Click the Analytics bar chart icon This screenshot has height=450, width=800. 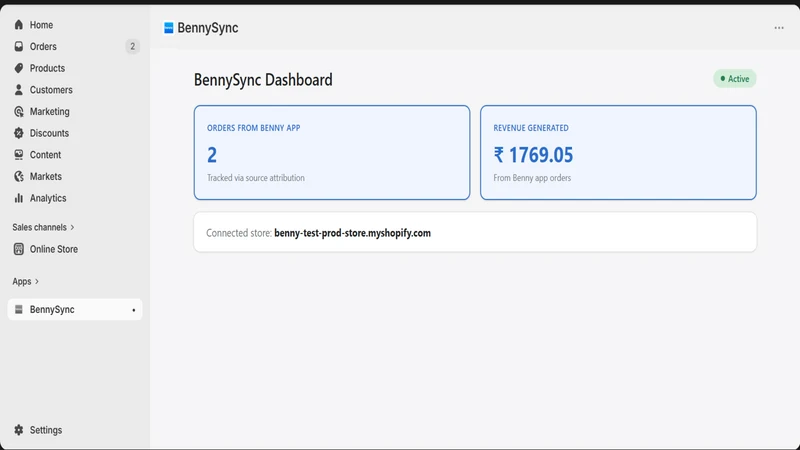19,198
